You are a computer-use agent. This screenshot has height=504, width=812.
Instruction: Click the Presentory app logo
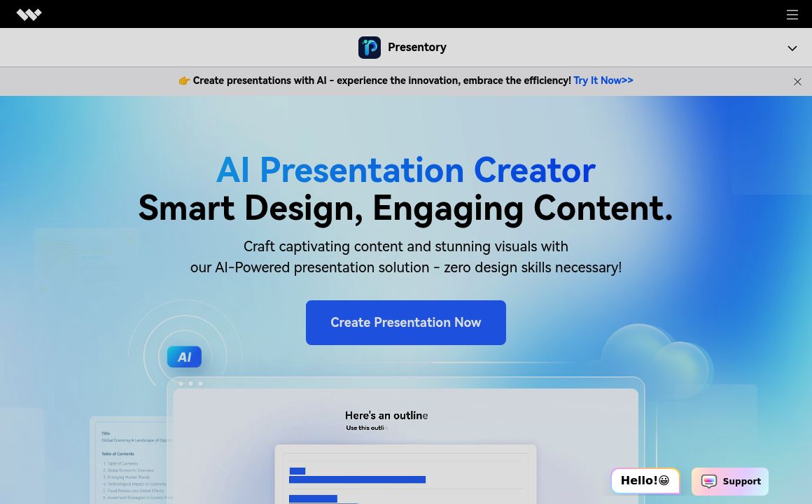[370, 47]
